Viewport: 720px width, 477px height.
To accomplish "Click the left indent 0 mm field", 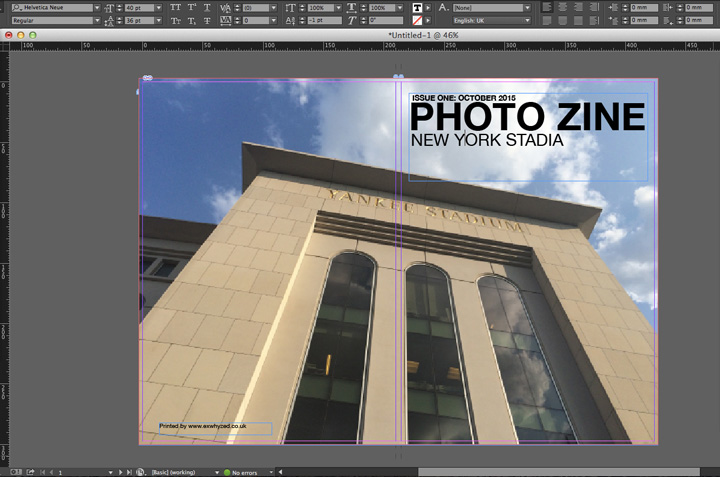I will tap(644, 8).
